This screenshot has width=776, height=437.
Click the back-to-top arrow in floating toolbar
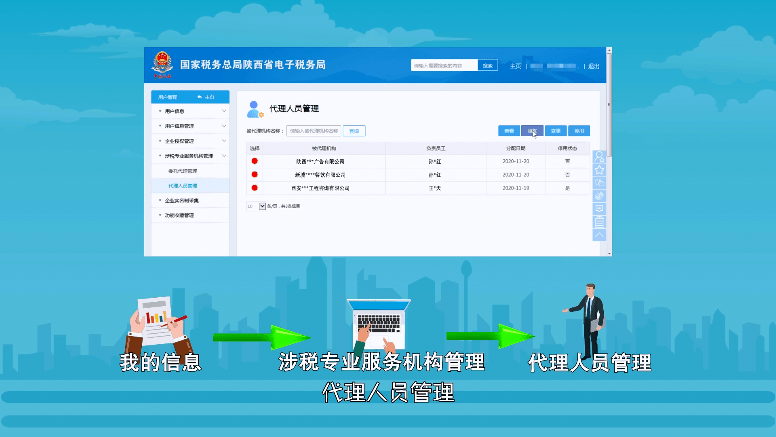pyautogui.click(x=599, y=235)
